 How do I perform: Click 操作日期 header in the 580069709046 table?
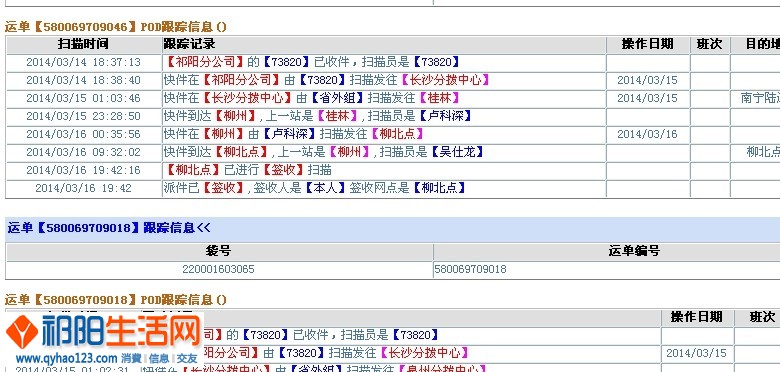(647, 44)
